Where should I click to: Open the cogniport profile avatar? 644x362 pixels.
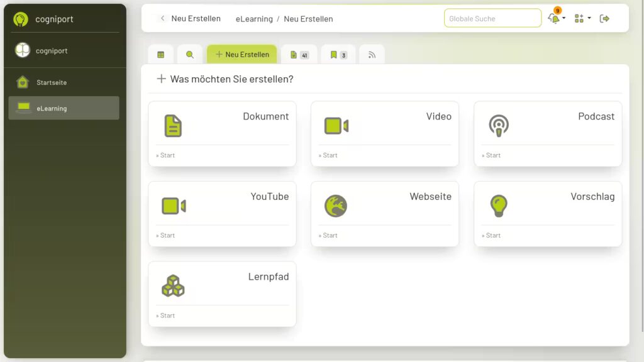tap(23, 50)
